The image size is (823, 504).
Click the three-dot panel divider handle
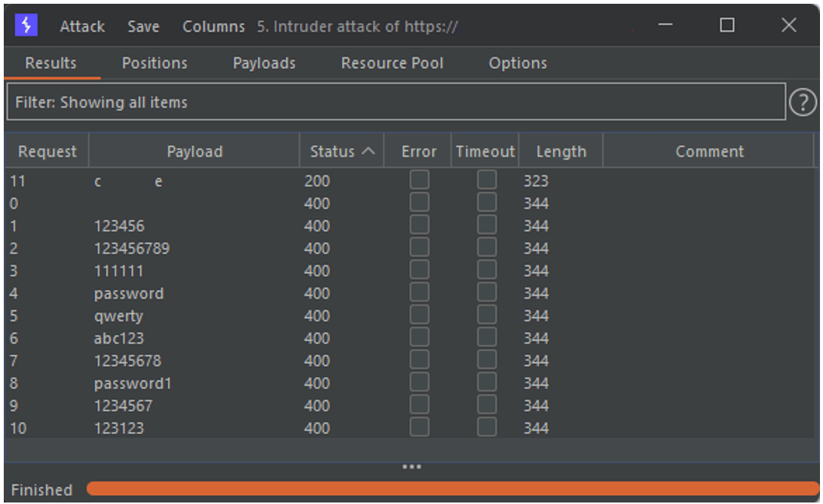point(411,467)
